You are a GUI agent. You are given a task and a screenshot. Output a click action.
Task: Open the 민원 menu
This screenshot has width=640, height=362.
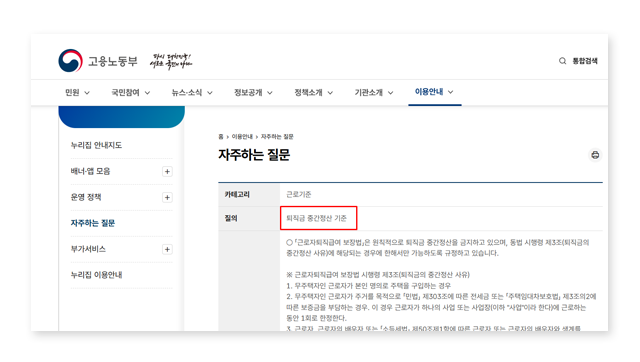[x=72, y=93]
